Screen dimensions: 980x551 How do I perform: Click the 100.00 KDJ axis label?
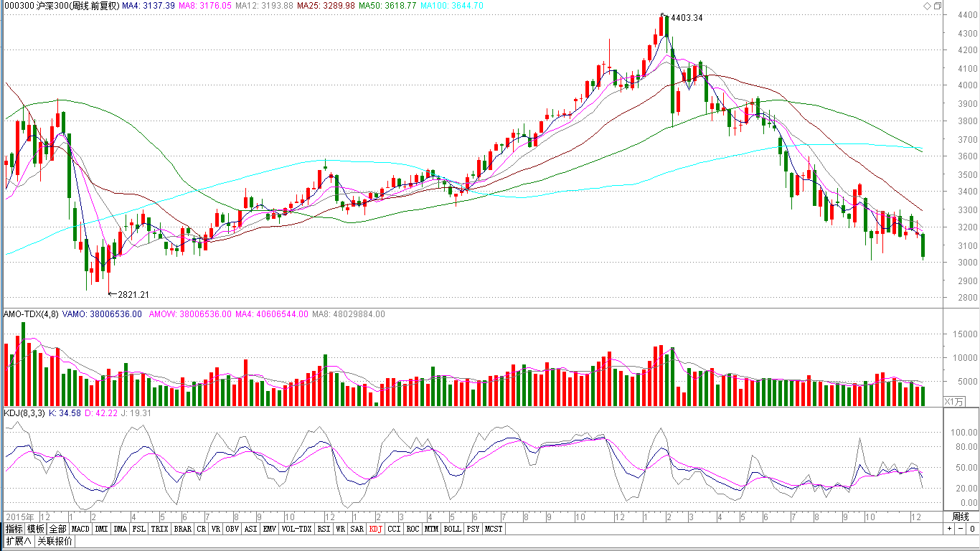click(x=965, y=432)
